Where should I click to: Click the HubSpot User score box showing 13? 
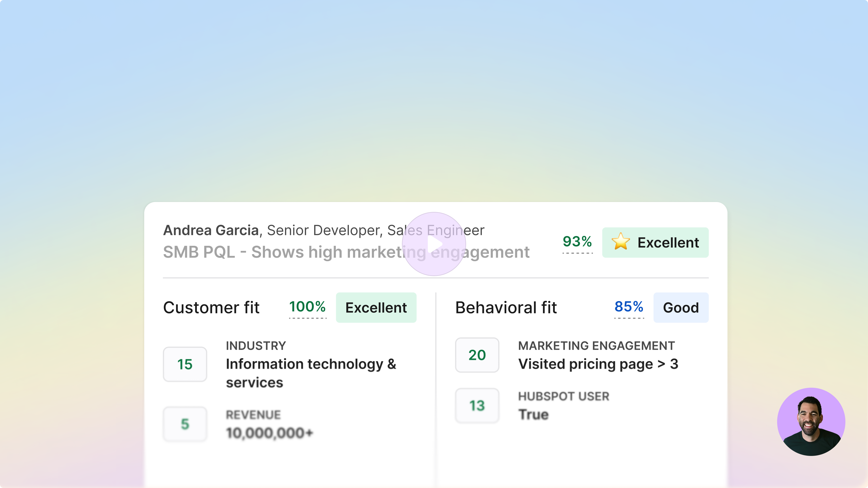pos(477,406)
